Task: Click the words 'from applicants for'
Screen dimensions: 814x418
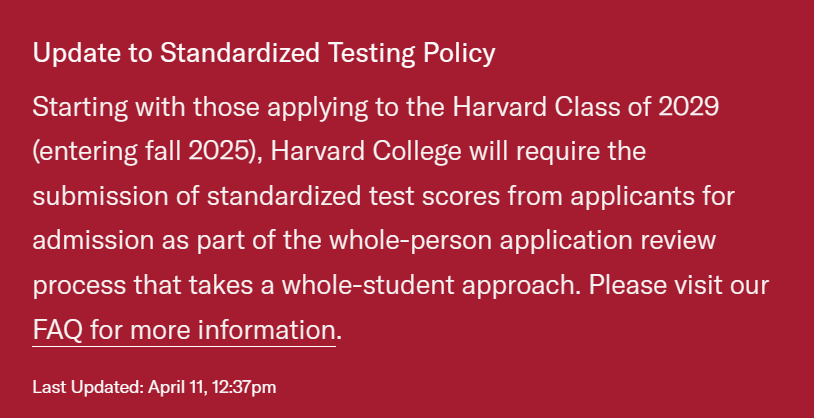Action: (621, 197)
